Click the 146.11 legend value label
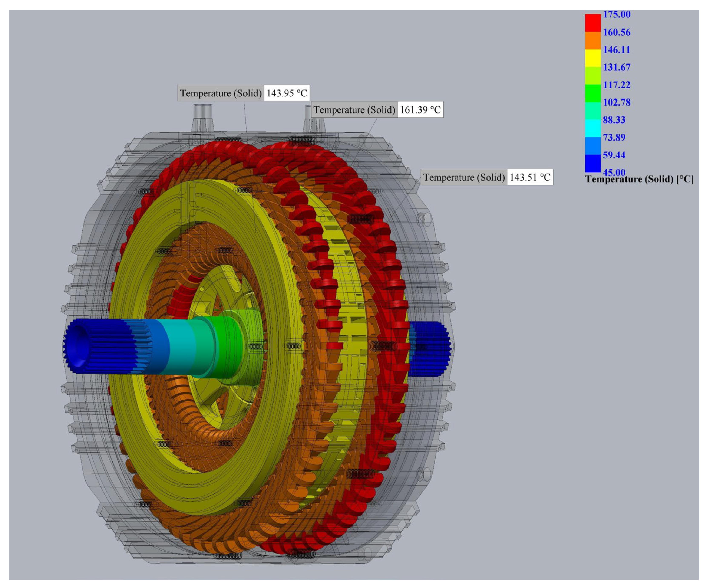Screen dimensions: 710x588 [x=616, y=50]
